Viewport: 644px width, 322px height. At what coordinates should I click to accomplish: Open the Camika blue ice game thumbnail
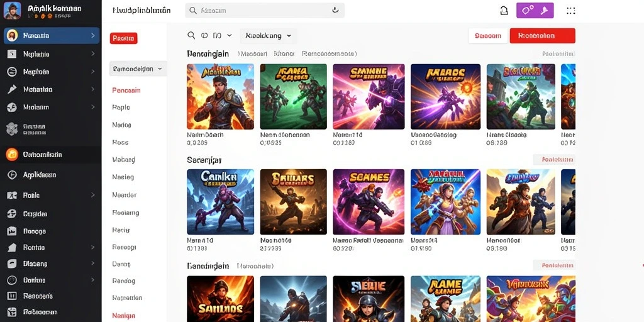click(221, 202)
